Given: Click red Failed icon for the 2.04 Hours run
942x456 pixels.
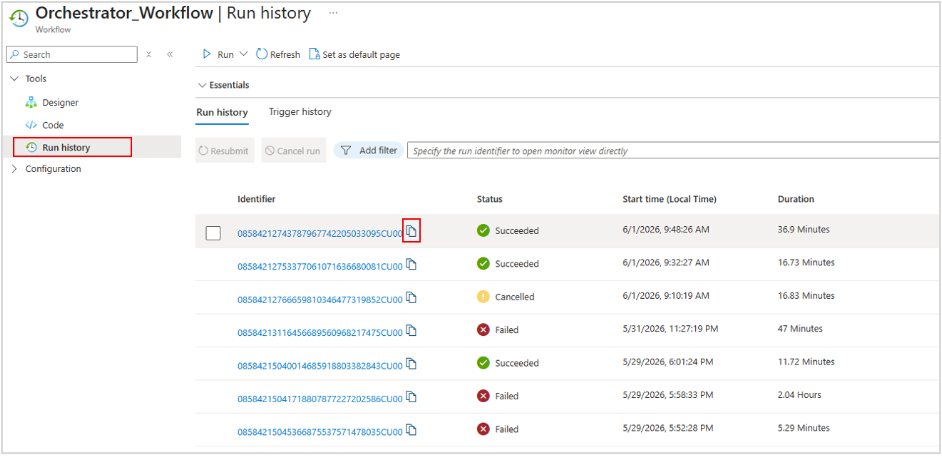Looking at the screenshot, I should pyautogui.click(x=483, y=396).
